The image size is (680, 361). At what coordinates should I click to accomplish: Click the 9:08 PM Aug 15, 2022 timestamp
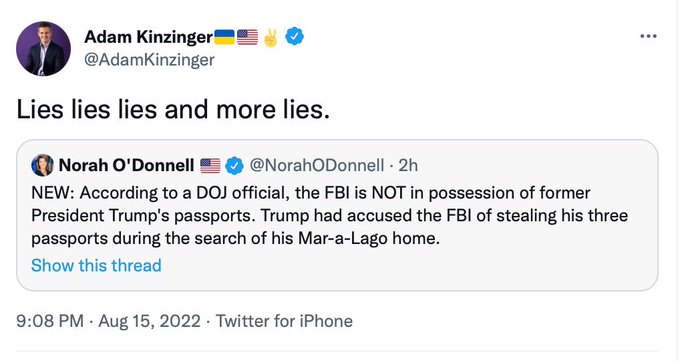tap(108, 321)
